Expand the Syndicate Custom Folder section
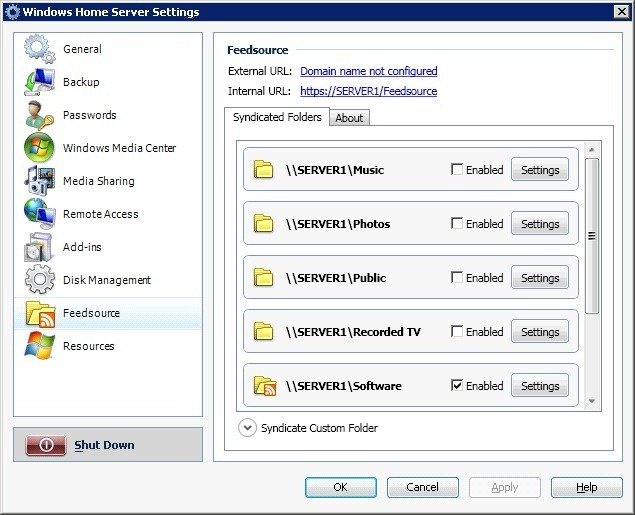The height and width of the screenshot is (515, 635). coord(247,428)
